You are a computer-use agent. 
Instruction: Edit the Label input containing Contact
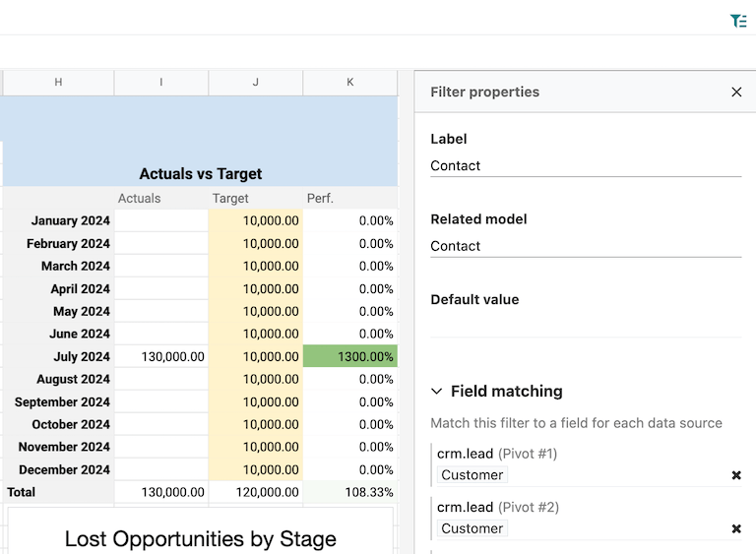coord(585,165)
